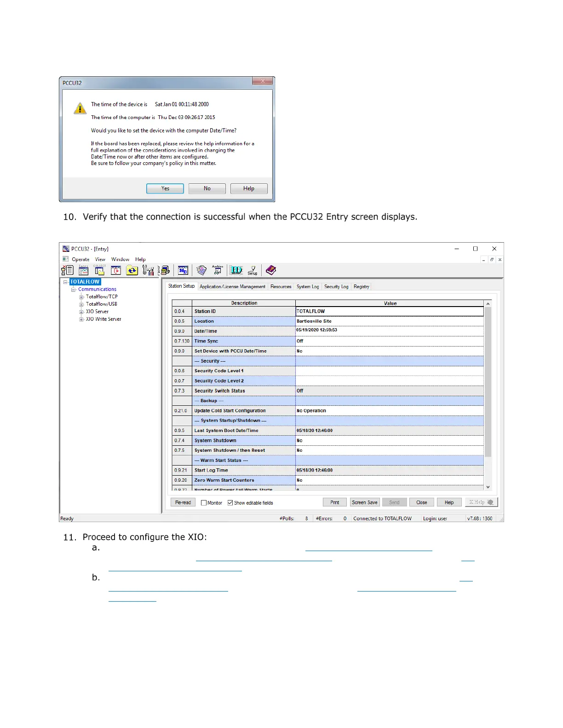563x728 pixels.
Task: Click scrollbar down arrow in Station Setup table
Action: tap(488, 487)
